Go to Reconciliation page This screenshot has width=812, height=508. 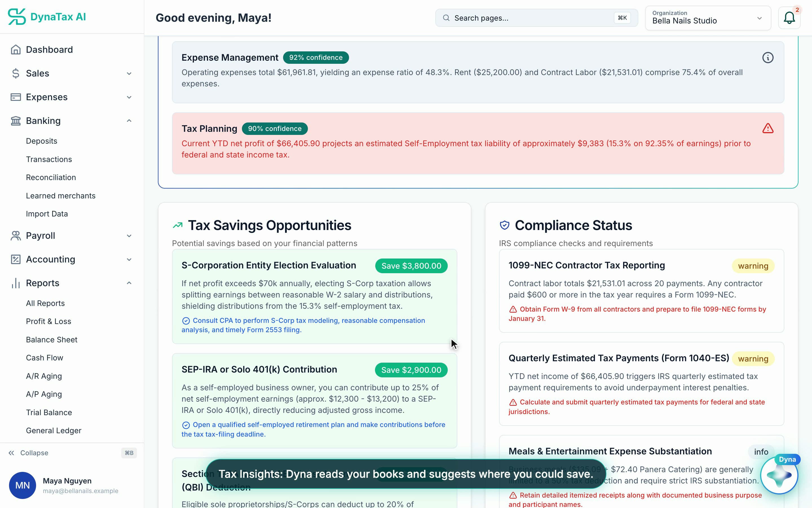click(x=51, y=178)
